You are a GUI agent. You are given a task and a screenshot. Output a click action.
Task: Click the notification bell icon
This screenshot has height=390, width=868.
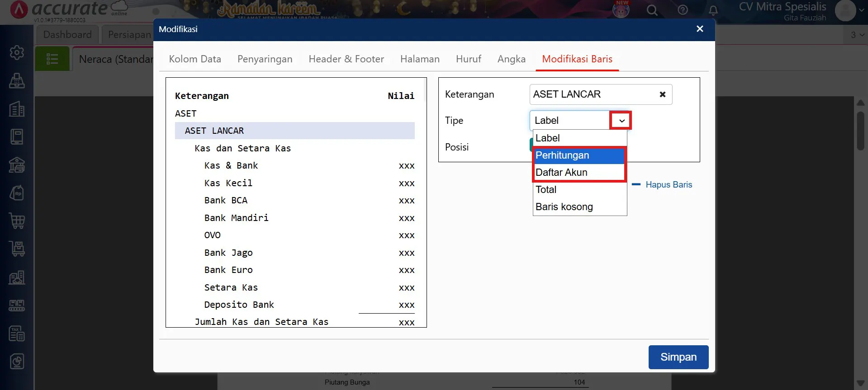[713, 10]
